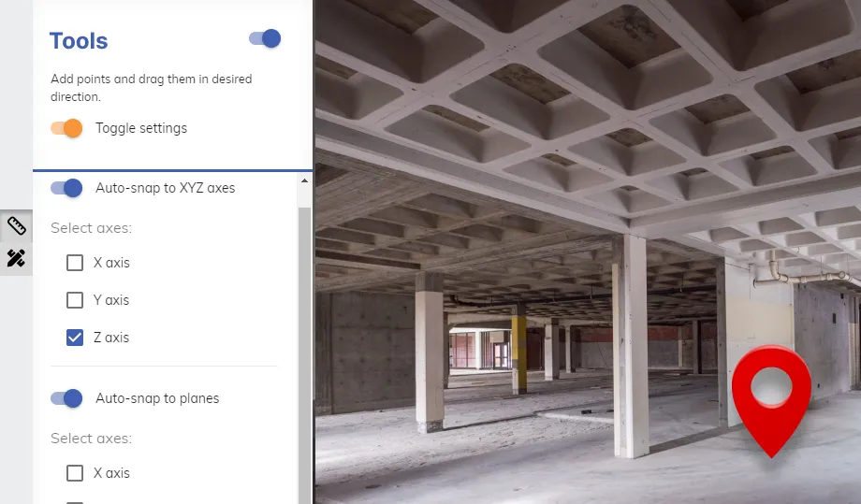Disable Auto-snap to XYZ axes
The height and width of the screenshot is (504, 861).
click(x=66, y=188)
